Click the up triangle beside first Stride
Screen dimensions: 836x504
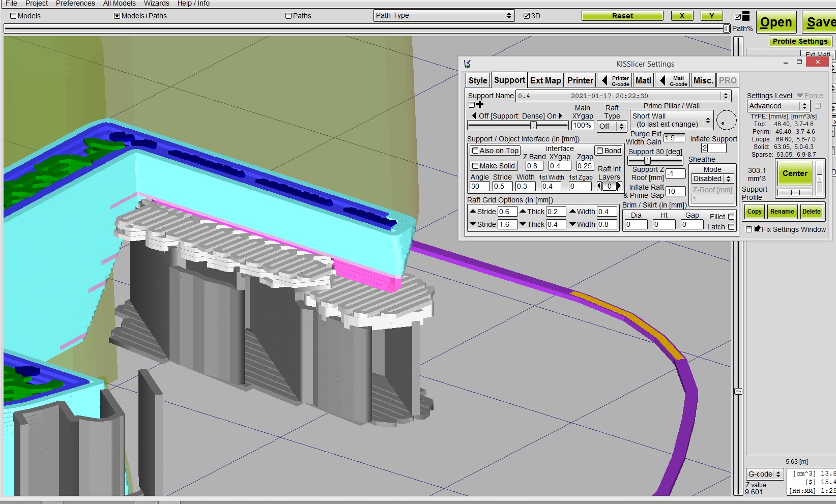[473, 212]
